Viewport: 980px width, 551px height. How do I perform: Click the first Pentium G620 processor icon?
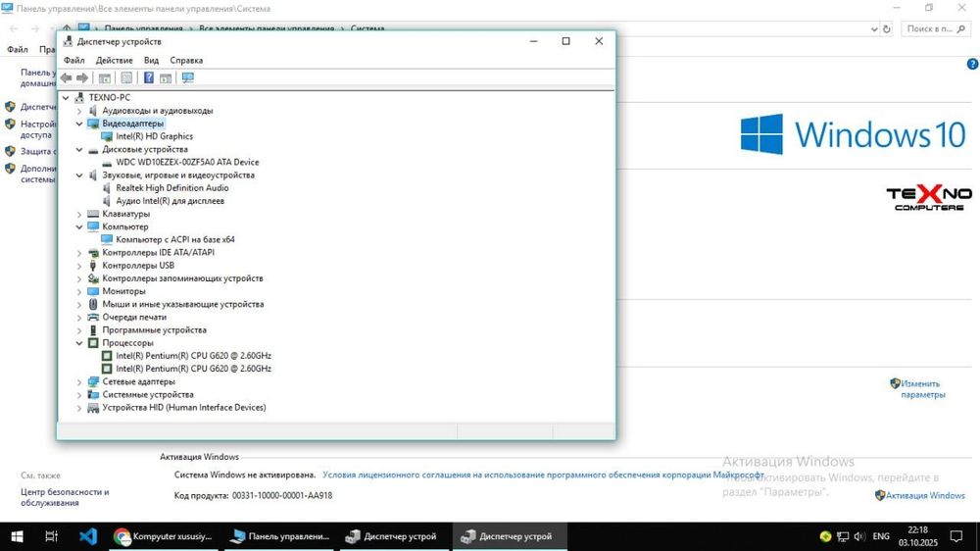point(107,356)
